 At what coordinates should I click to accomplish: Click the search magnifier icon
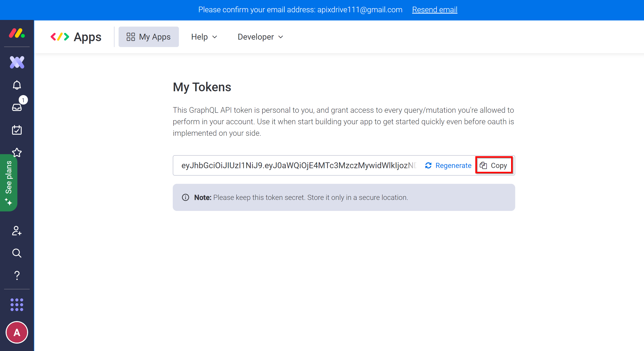(x=17, y=253)
